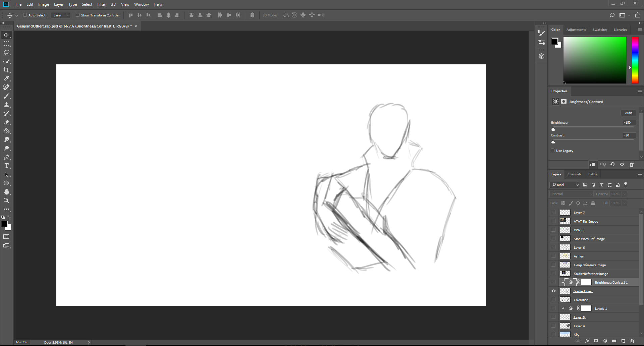Click the Auto button in Properties
Viewport: 644px width, 346px height.
tap(628, 113)
